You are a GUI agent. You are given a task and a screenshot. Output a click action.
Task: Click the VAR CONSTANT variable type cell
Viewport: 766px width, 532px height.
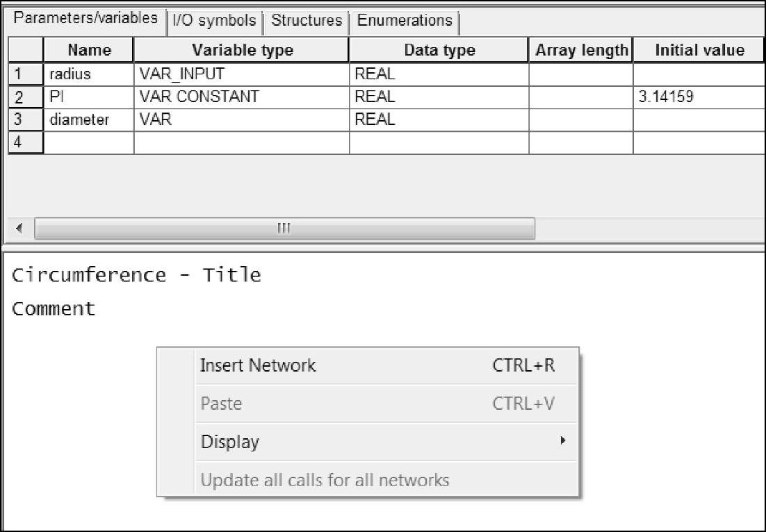tap(241, 97)
